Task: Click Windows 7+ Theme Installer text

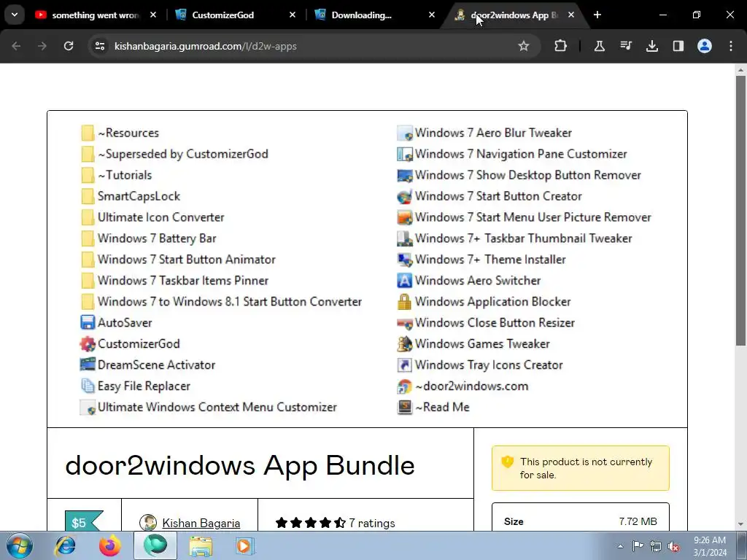Action: tap(491, 260)
